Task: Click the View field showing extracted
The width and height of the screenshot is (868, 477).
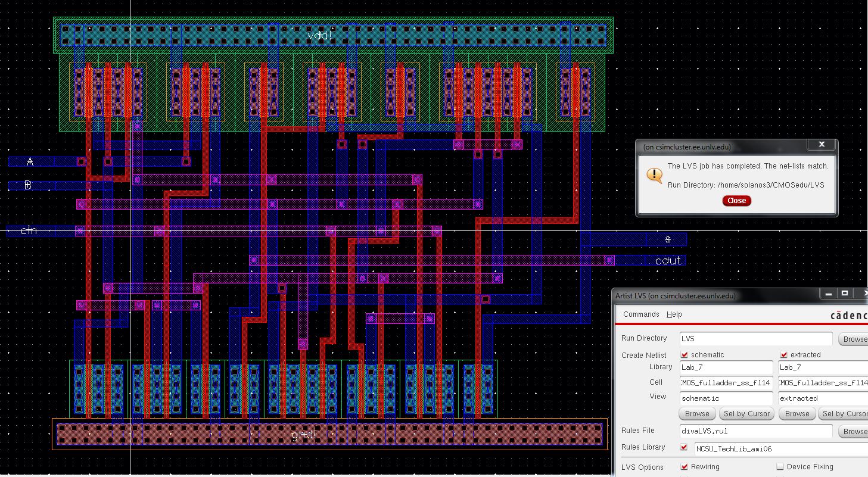Action: [x=823, y=398]
